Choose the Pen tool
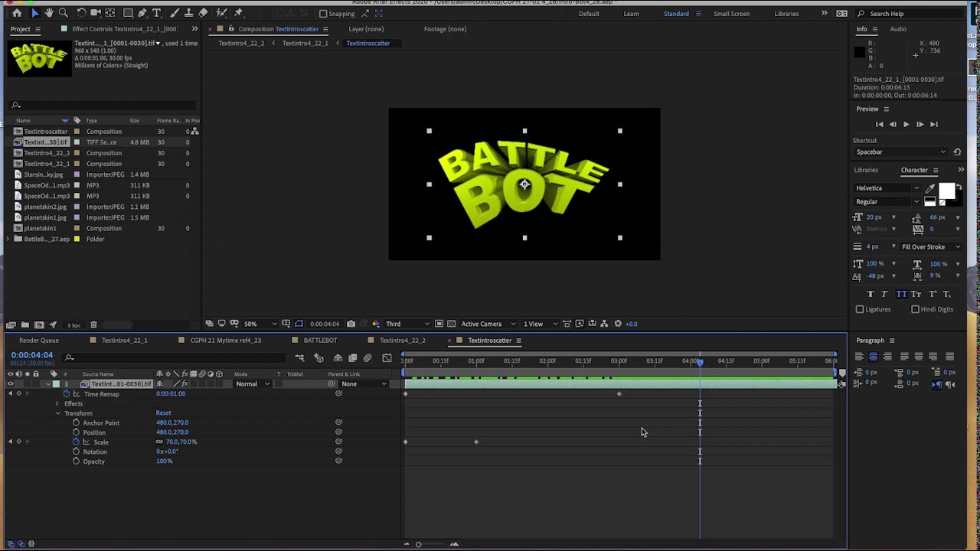Screen dimensions: 980x551 (142, 13)
